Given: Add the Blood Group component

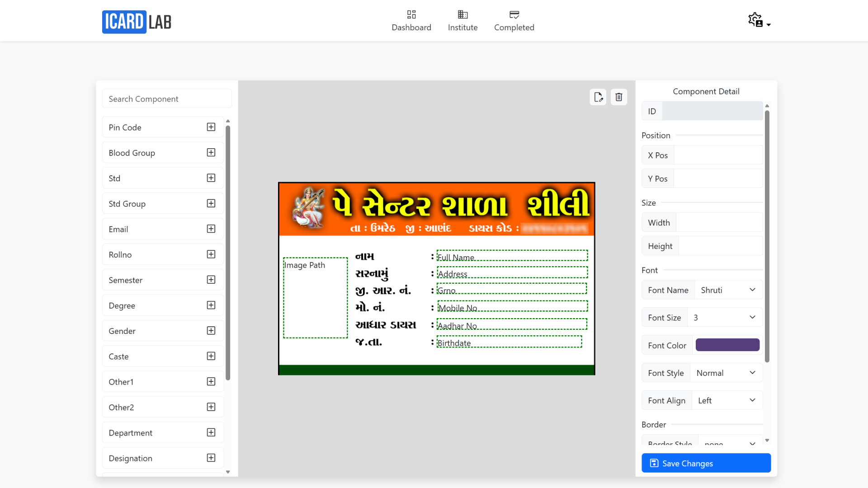Looking at the screenshot, I should (x=211, y=152).
